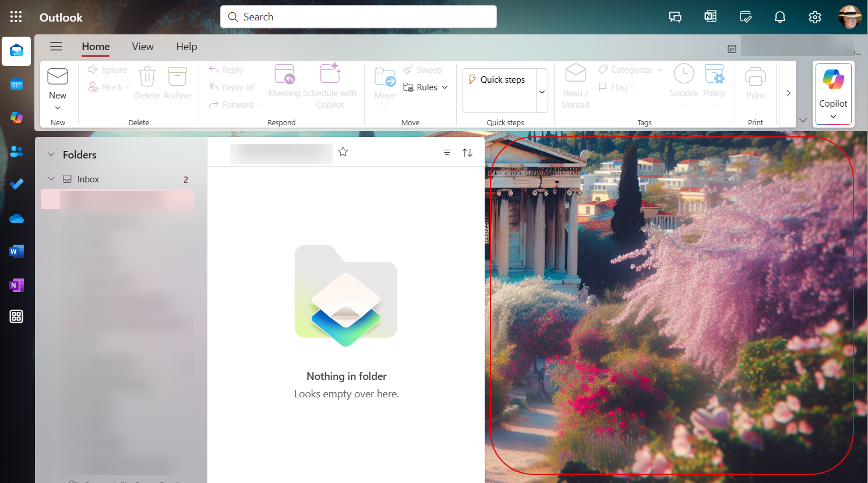This screenshot has width=868, height=483.
Task: Collapse the Inbox folder tree
Action: click(51, 179)
